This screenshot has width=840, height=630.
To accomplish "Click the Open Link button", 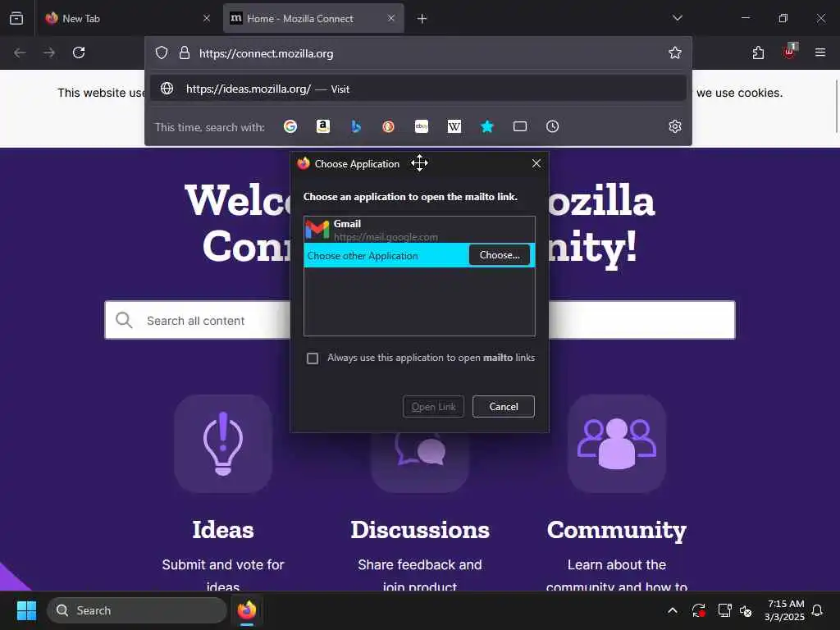I will click(x=433, y=407).
